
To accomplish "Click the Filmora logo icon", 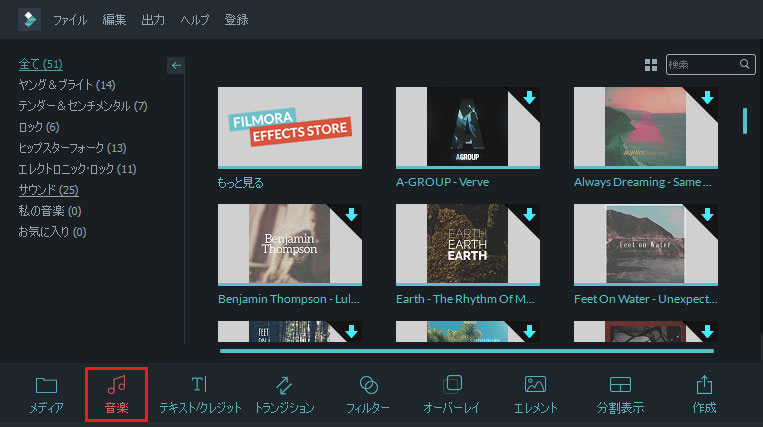I will coord(29,19).
